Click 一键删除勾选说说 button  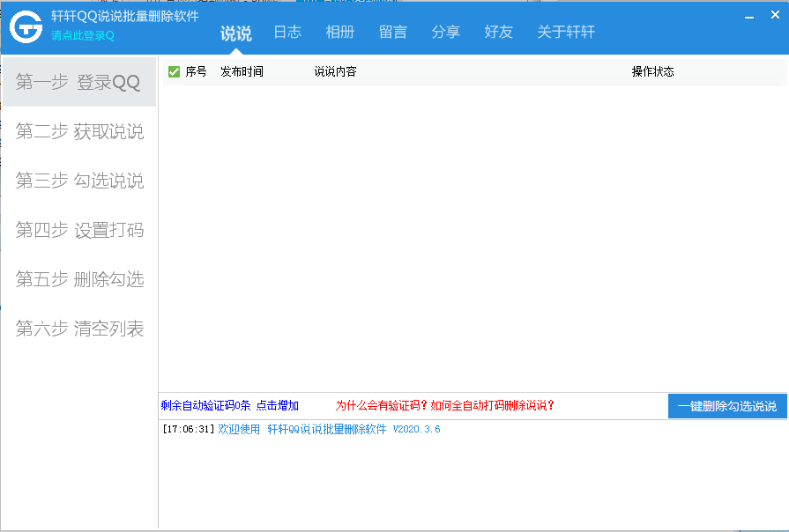[x=727, y=406]
